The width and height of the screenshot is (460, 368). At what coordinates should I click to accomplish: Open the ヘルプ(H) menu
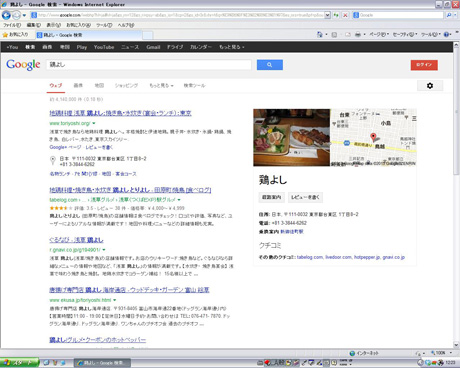tap(126, 25)
